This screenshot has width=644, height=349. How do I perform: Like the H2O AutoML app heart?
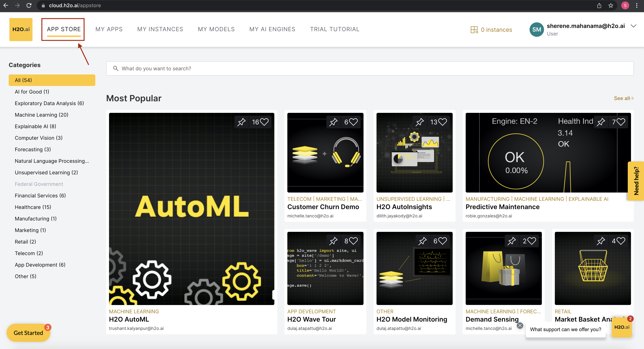(264, 122)
